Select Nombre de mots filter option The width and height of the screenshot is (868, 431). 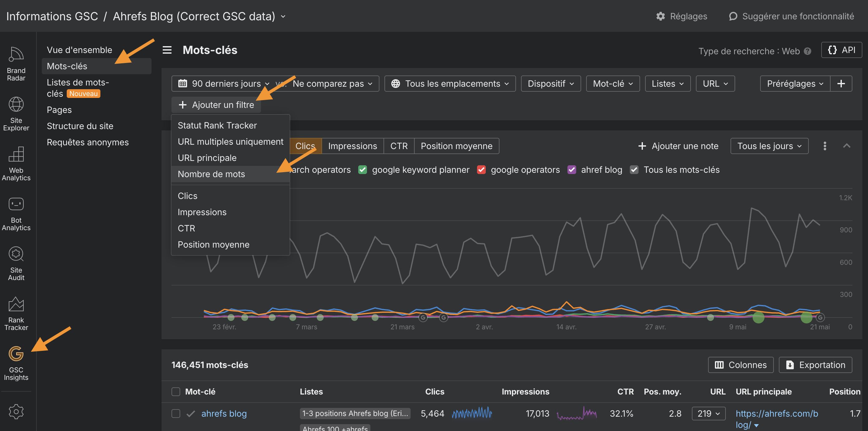[230, 174]
